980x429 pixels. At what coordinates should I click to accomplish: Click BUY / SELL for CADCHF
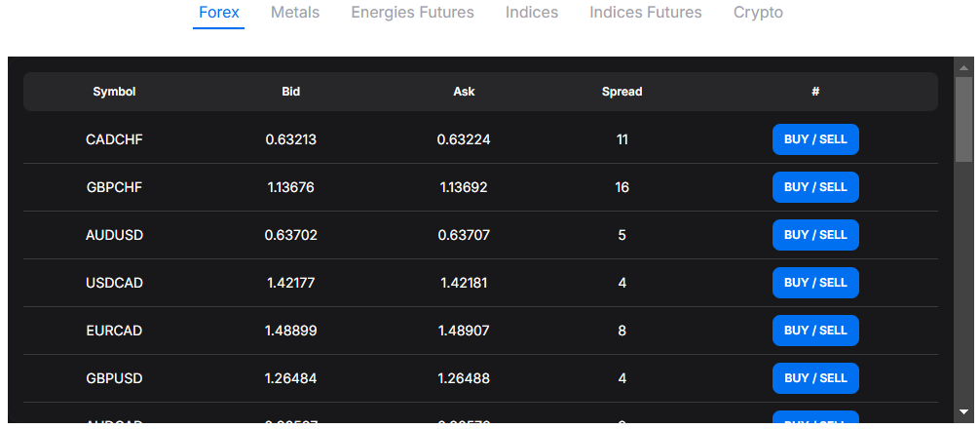[815, 139]
